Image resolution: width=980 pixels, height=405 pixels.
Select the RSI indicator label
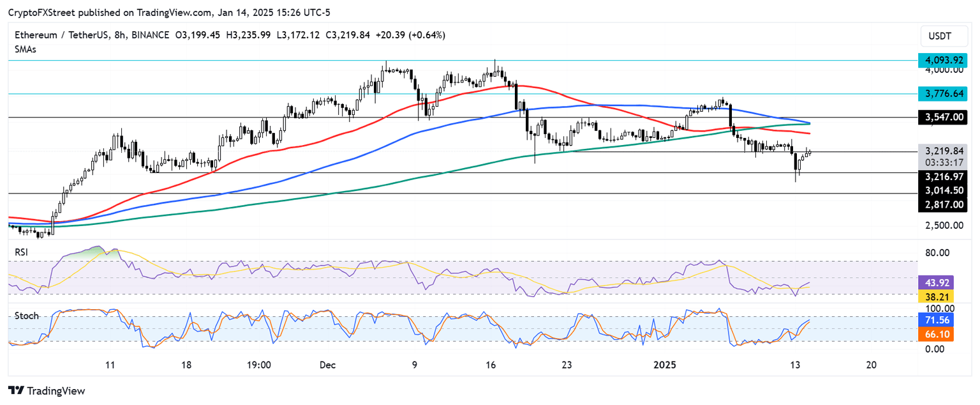(20, 252)
